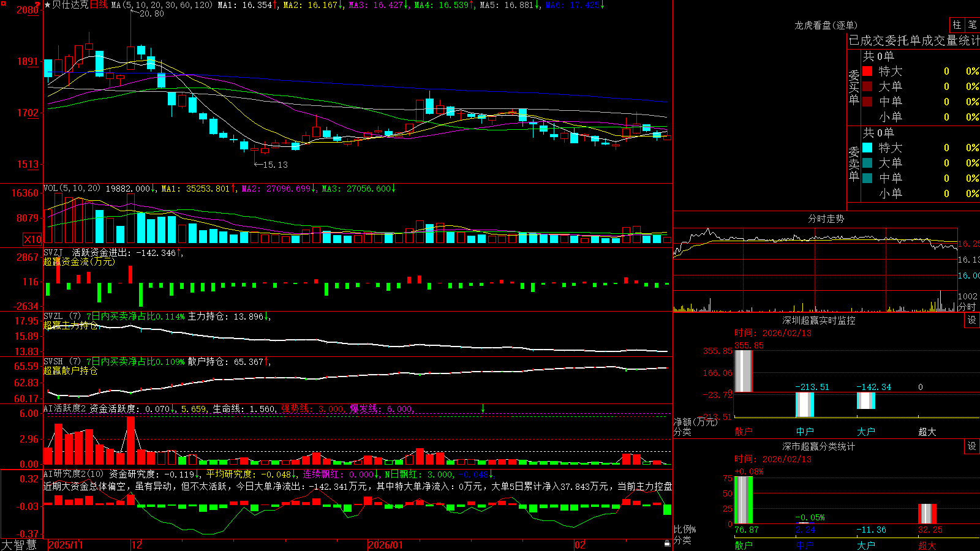Viewport: 980px width, 551px height.
Task: Click the green down arrow in AI活跃度 panel
Action: (x=483, y=408)
